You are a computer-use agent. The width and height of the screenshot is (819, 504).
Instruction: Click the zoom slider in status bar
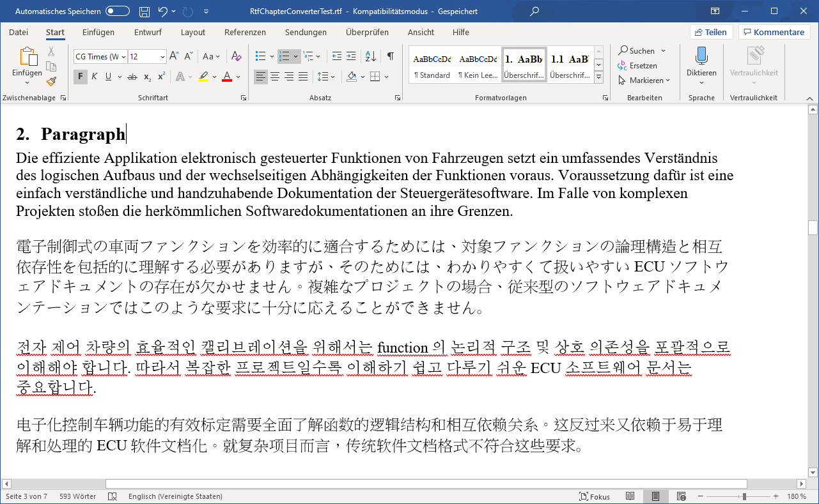pos(744,496)
